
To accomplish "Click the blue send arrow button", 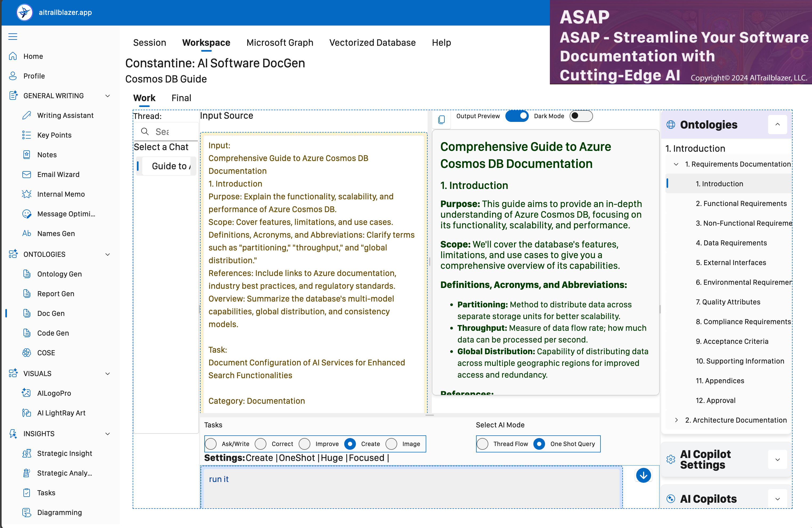I will [x=643, y=475].
